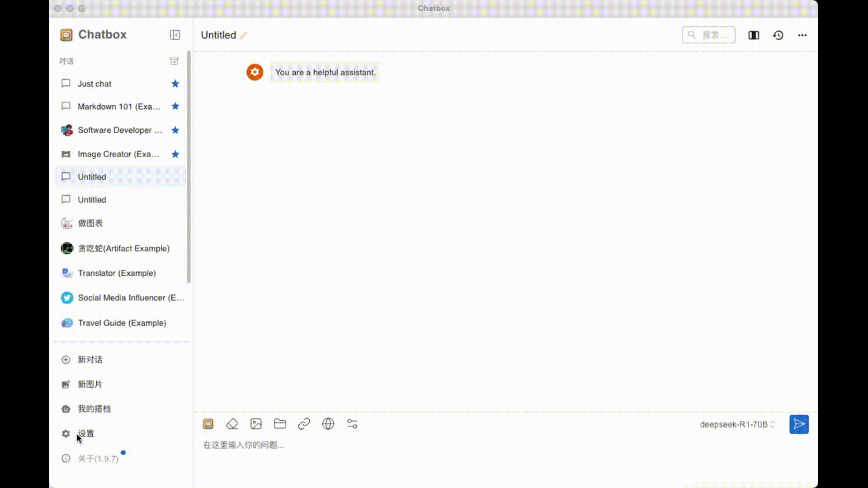Click the system prompt gear avatar
Screen dimensions: 868x488
coord(255,72)
